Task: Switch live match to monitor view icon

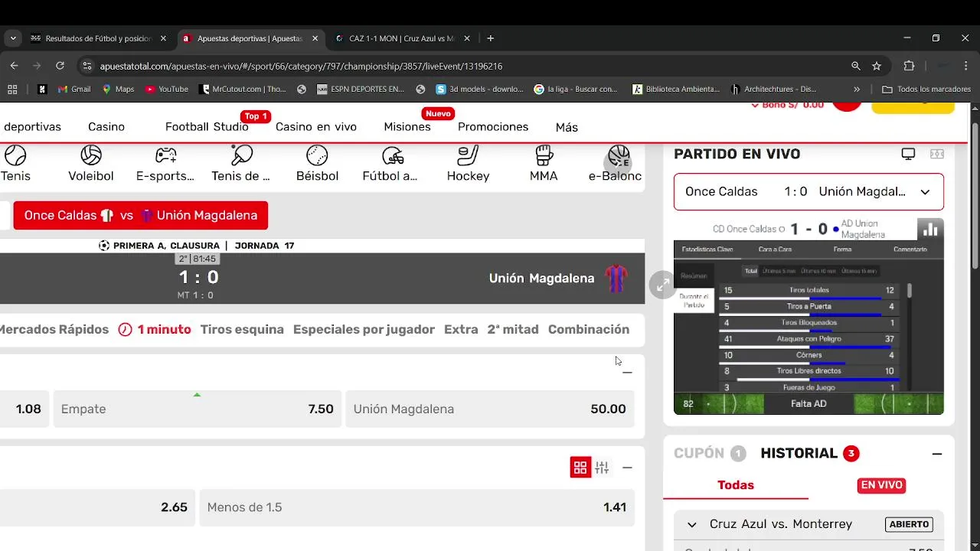Action: [x=908, y=154]
